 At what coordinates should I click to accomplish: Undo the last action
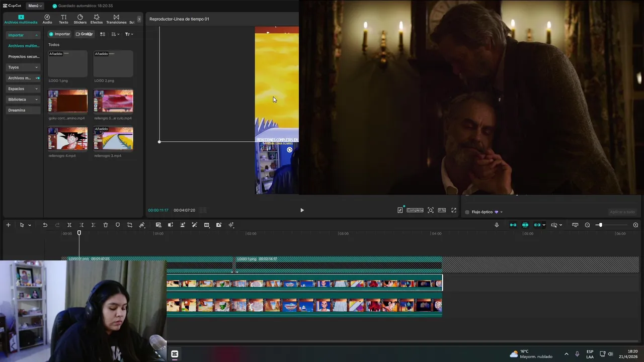pyautogui.click(x=45, y=225)
